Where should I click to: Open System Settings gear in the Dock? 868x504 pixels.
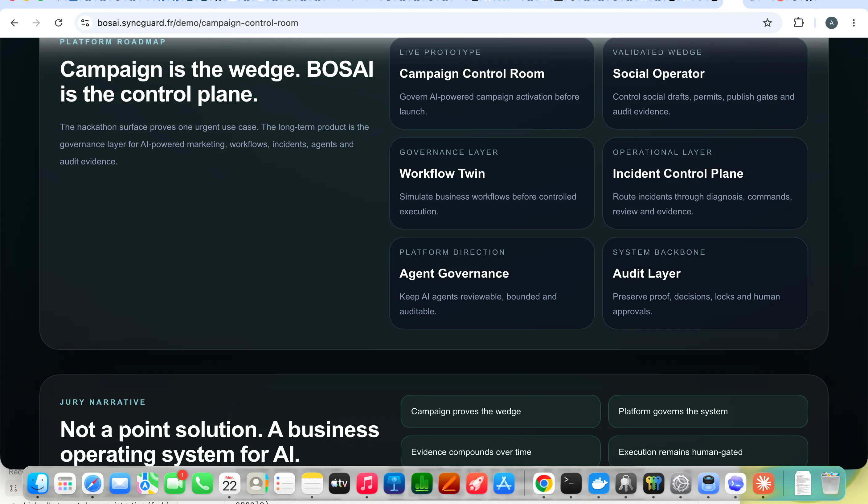pyautogui.click(x=681, y=484)
